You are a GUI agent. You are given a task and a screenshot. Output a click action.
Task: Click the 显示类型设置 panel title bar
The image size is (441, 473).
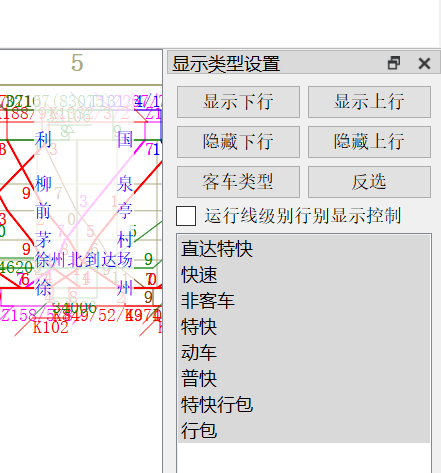[x=303, y=63]
